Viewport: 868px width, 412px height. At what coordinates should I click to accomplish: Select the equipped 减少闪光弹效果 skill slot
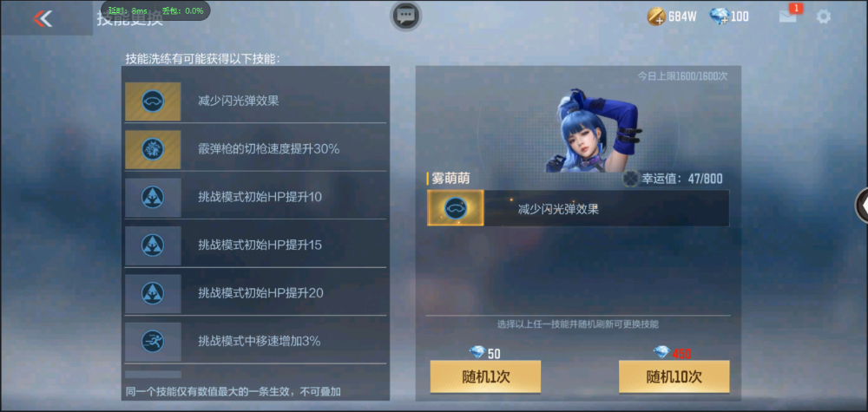click(578, 208)
